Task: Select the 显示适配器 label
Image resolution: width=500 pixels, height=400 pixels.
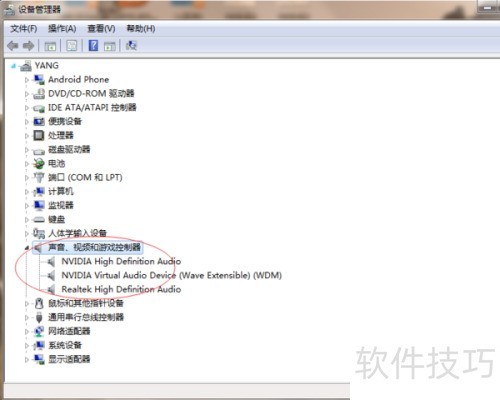Action: point(69,359)
